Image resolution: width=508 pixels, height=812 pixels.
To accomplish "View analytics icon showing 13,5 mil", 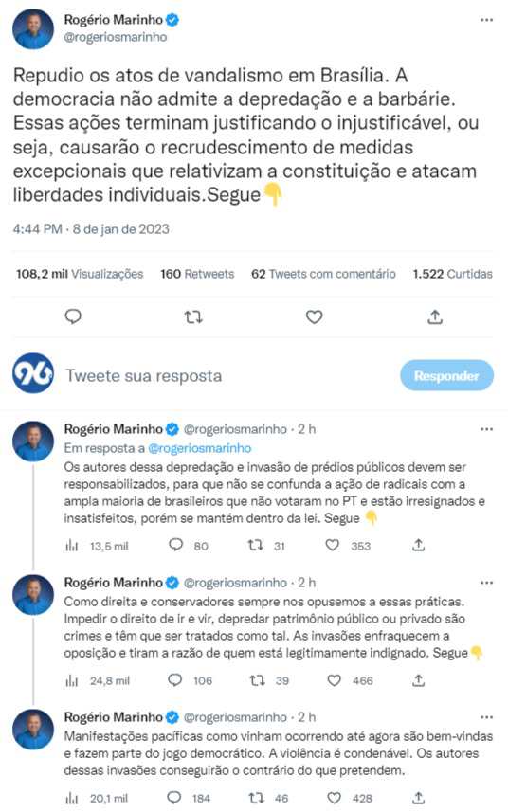I will [72, 546].
